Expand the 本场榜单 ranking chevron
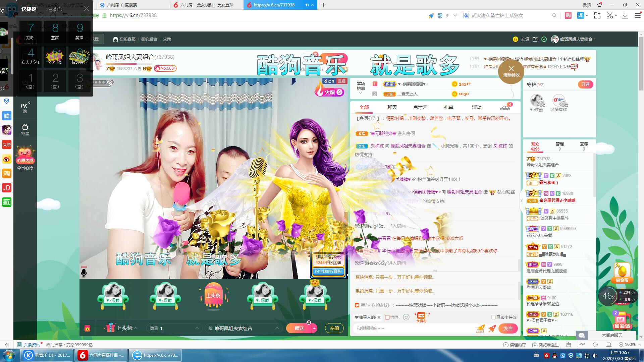The width and height of the screenshot is (644, 362). (361, 93)
